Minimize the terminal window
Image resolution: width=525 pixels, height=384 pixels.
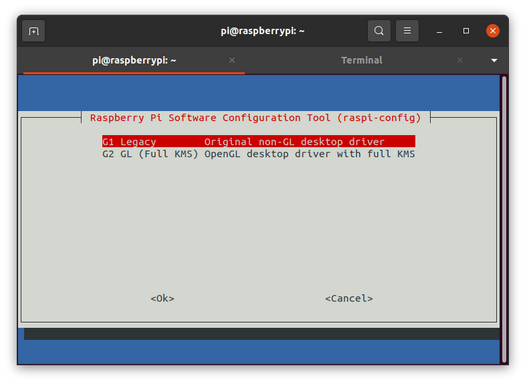pos(439,31)
